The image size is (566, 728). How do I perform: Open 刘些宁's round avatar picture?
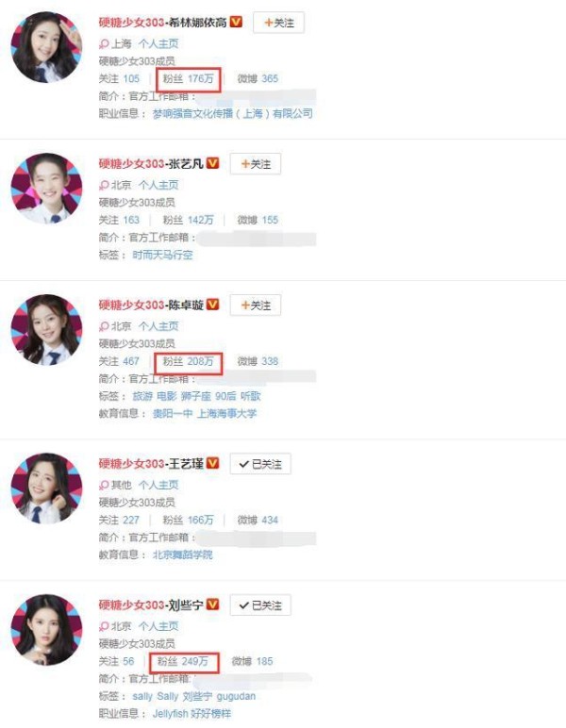[46, 630]
